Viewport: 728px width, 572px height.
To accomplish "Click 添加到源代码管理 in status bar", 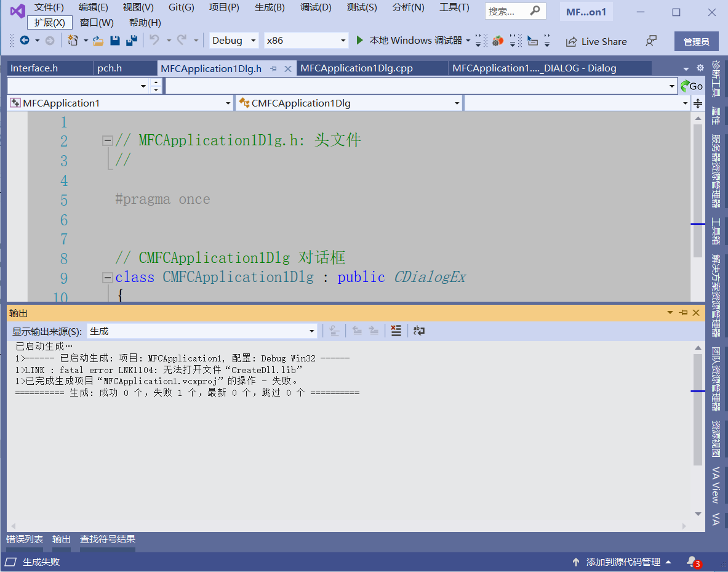I will pos(623,562).
